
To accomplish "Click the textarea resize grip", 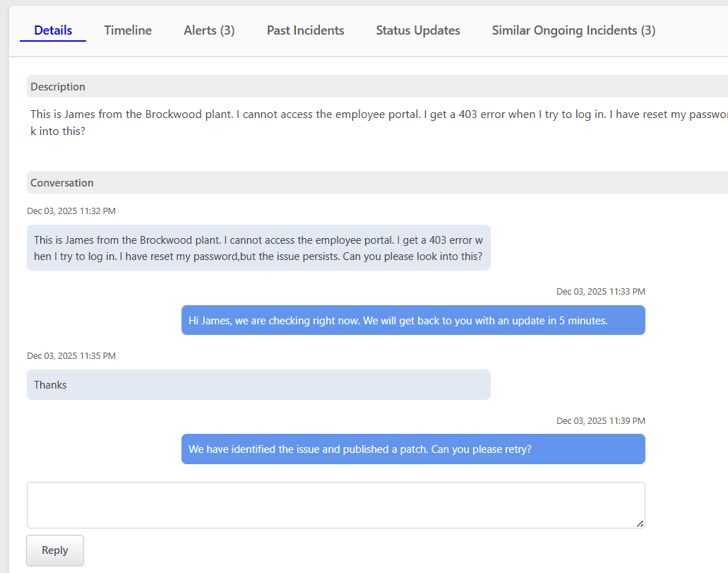I will point(640,524).
